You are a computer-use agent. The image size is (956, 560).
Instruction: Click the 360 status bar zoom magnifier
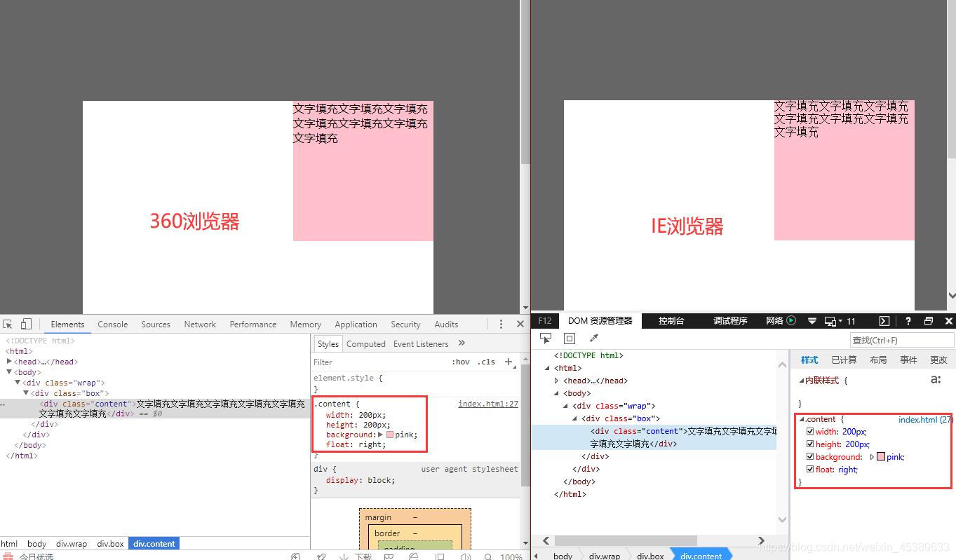(488, 556)
